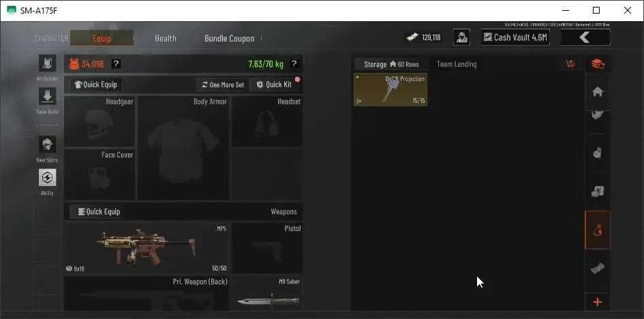Select the empty Headset slot
This screenshot has width=644, height=319.
point(267,121)
